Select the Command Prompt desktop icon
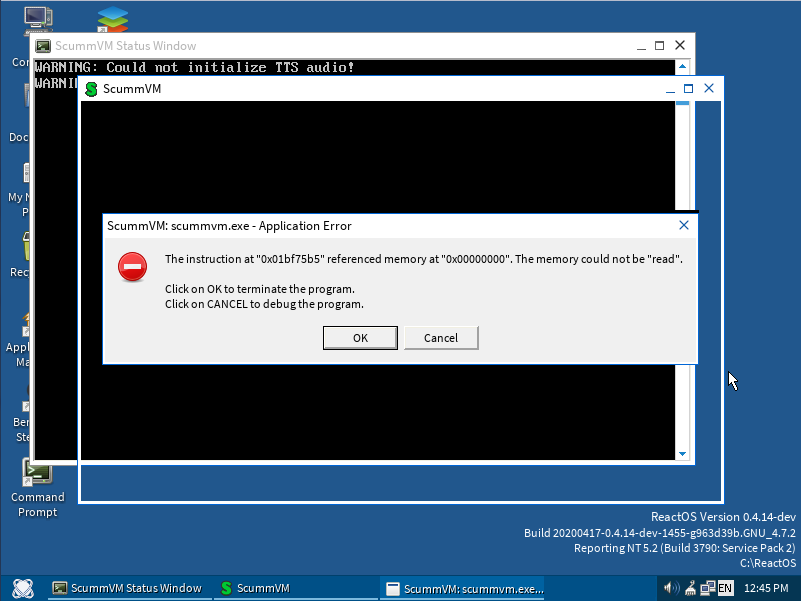This screenshot has width=801, height=601. [x=38, y=488]
